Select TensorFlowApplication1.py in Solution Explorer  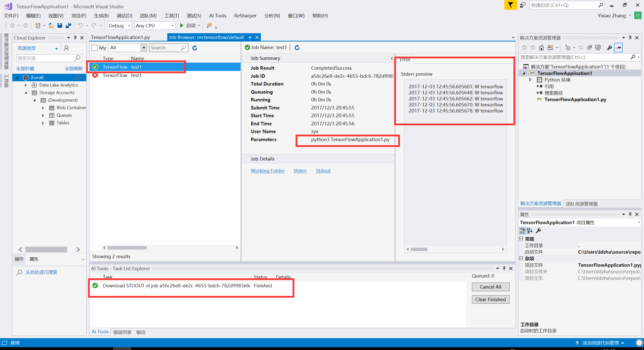click(575, 99)
